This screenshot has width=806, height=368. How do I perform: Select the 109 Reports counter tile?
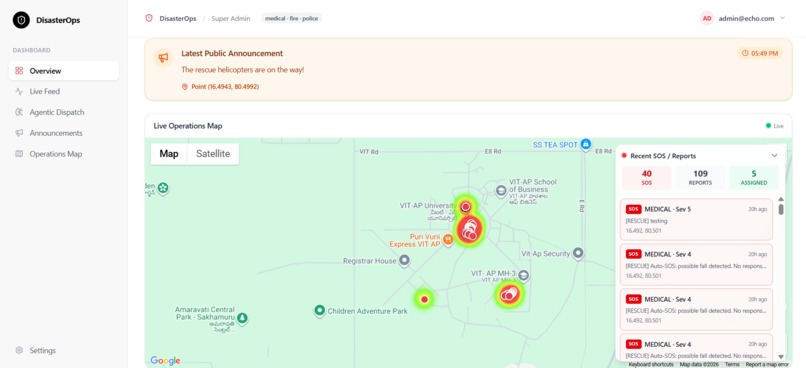pos(700,178)
